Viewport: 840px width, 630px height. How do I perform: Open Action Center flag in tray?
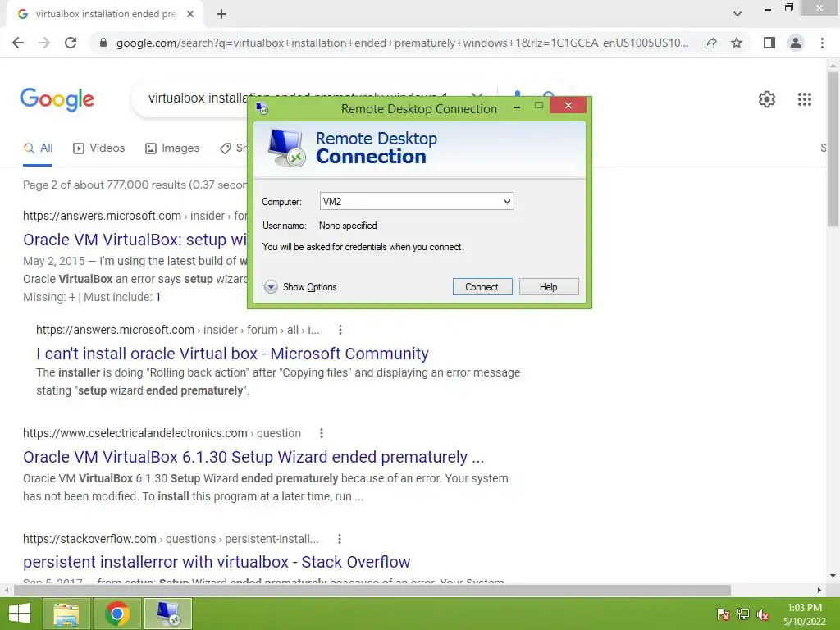pyautogui.click(x=724, y=614)
